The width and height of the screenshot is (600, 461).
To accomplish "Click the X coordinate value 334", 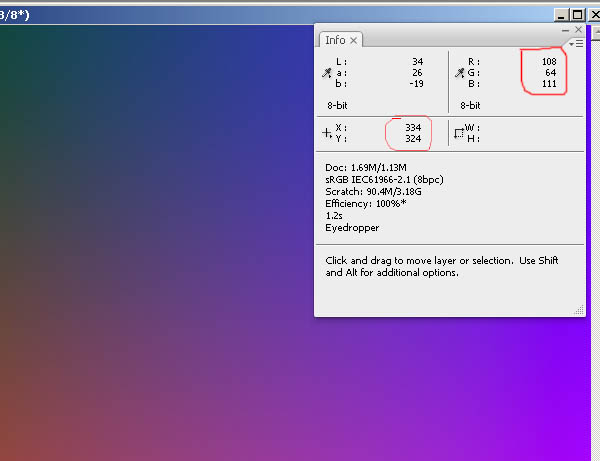I will (x=413, y=127).
